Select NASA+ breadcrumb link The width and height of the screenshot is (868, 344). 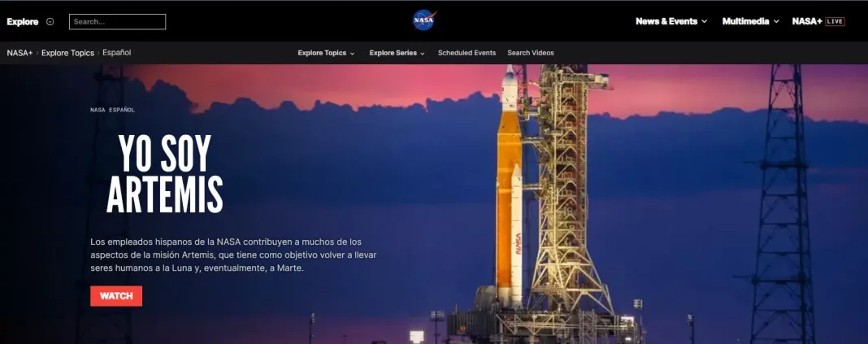tap(20, 53)
